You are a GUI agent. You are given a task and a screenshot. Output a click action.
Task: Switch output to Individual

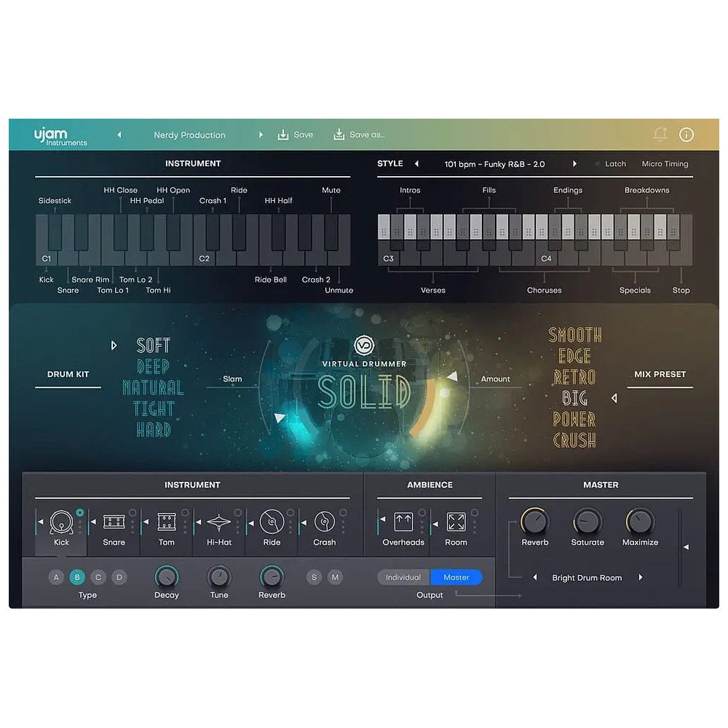click(x=403, y=577)
